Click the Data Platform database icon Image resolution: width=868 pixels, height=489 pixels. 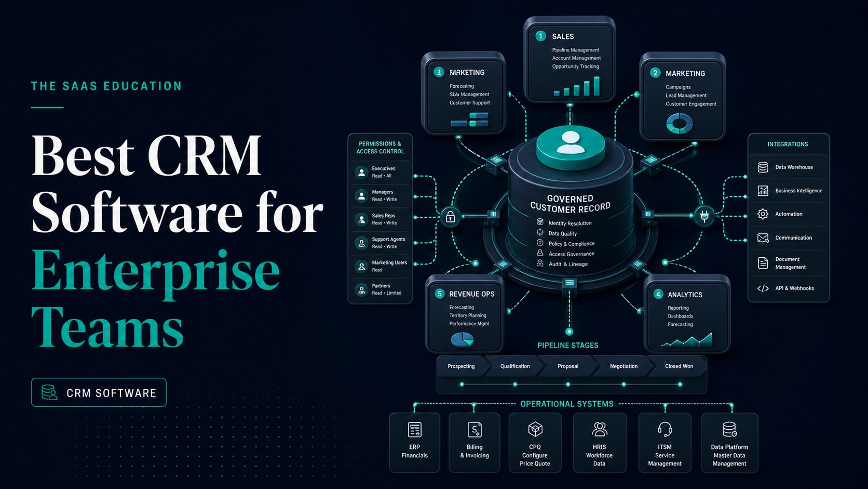click(729, 429)
